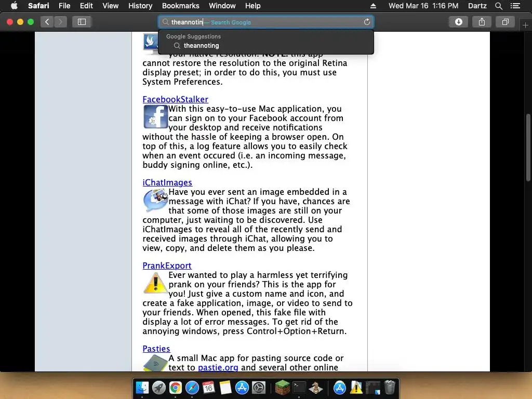Image resolution: width=532 pixels, height=399 pixels.
Task: Click the FacebookStalker app icon image
Action: point(155,117)
